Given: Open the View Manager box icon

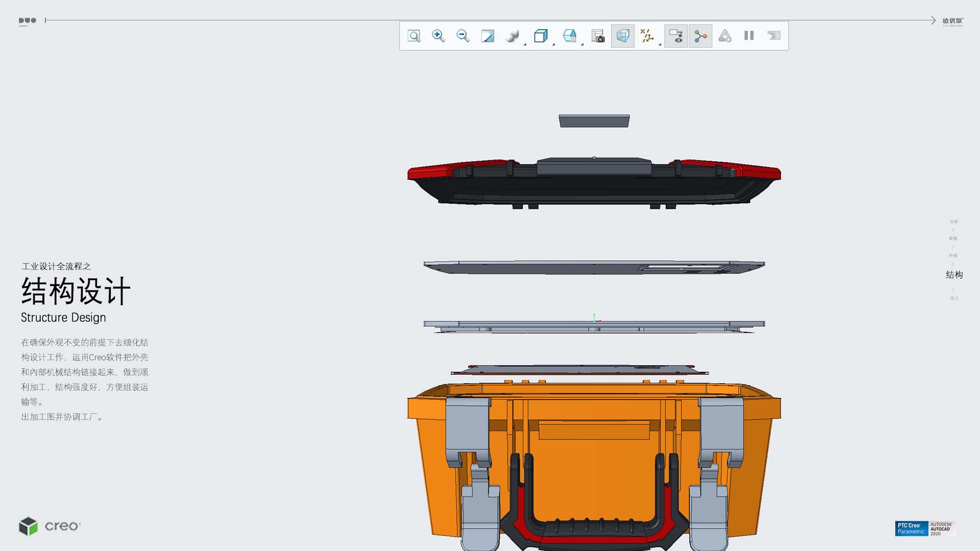Looking at the screenshot, I should click(569, 36).
